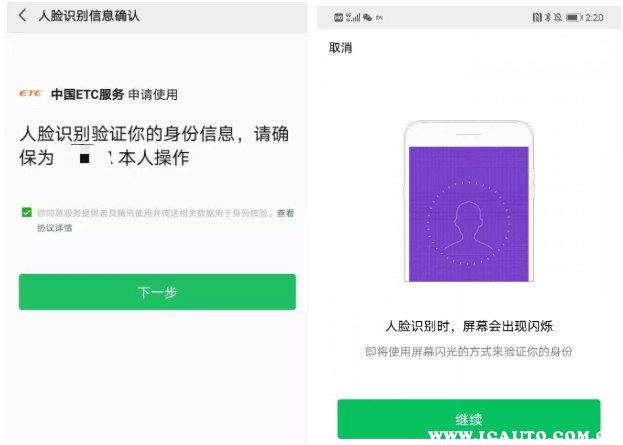Click the cellular signal strength icon

353,17
